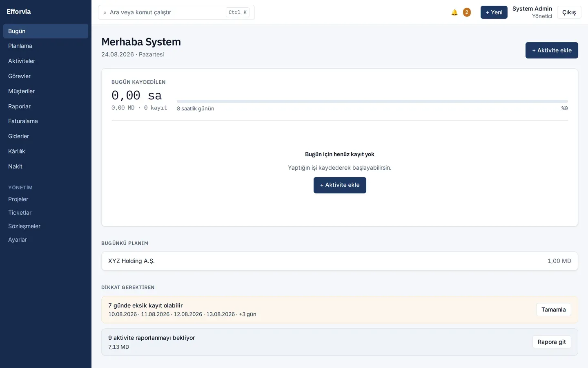Click the System Admin user name
The width and height of the screenshot is (588, 368).
tap(532, 9)
